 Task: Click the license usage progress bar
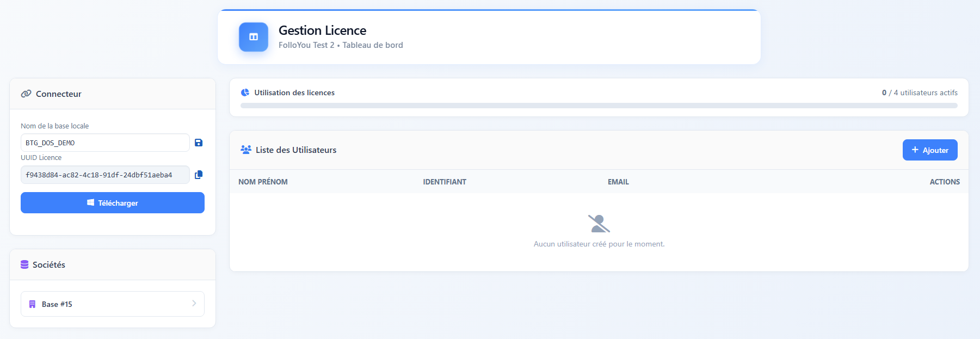599,106
